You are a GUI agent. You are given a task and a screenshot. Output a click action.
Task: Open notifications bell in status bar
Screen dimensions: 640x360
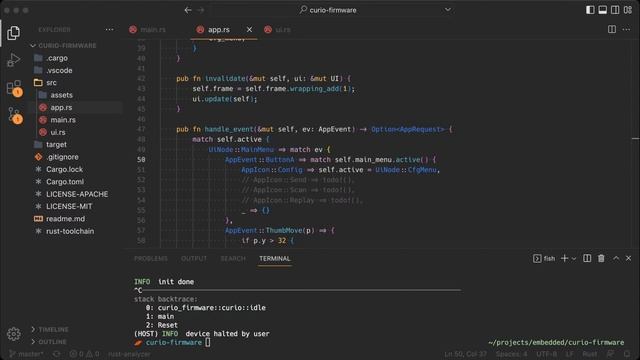pos(627,354)
